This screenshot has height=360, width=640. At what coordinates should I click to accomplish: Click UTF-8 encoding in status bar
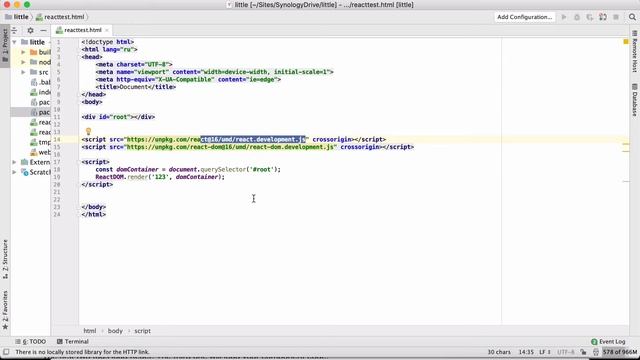coord(566,352)
